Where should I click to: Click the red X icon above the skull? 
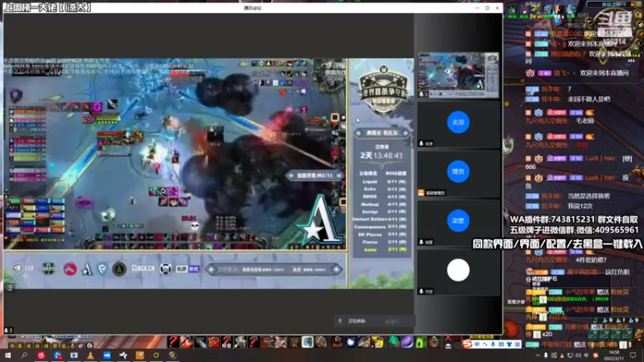[x=448, y=338]
